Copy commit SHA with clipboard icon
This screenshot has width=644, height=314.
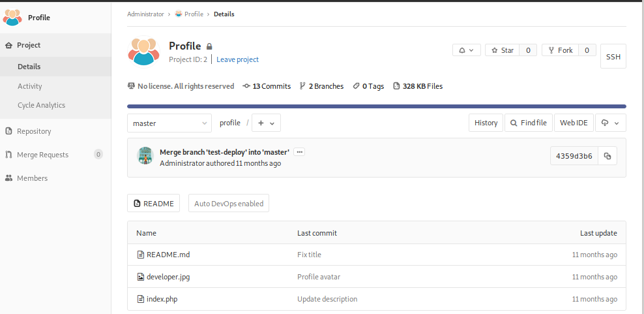pyautogui.click(x=607, y=156)
